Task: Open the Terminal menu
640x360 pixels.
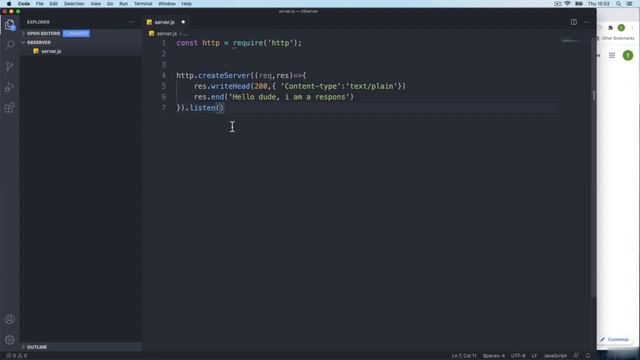Action: coord(143,4)
